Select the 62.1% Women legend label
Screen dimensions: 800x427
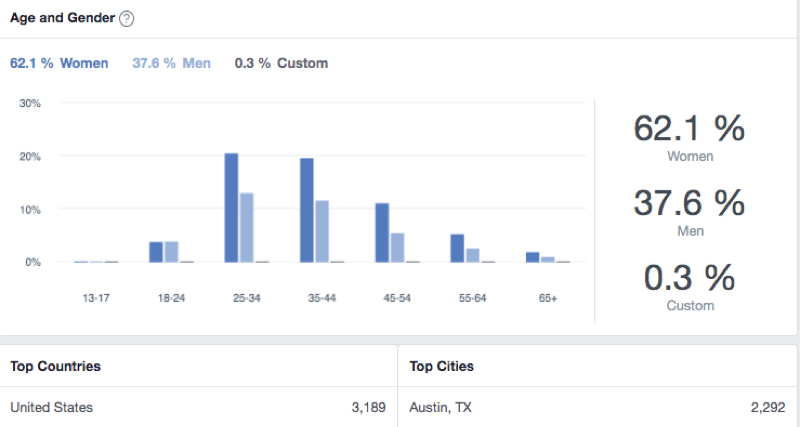(x=59, y=63)
